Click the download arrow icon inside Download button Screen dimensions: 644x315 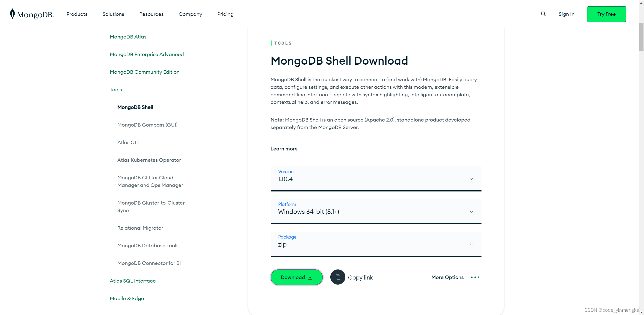[x=310, y=277]
